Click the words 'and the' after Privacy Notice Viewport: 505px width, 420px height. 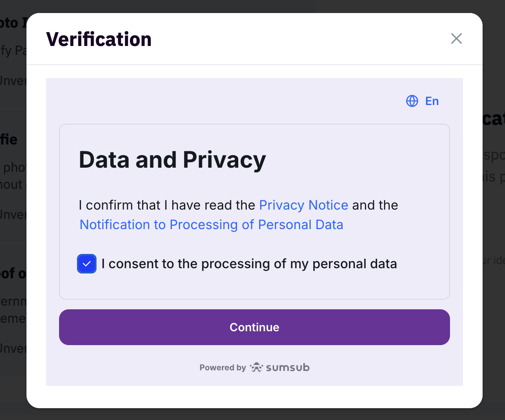tap(375, 205)
